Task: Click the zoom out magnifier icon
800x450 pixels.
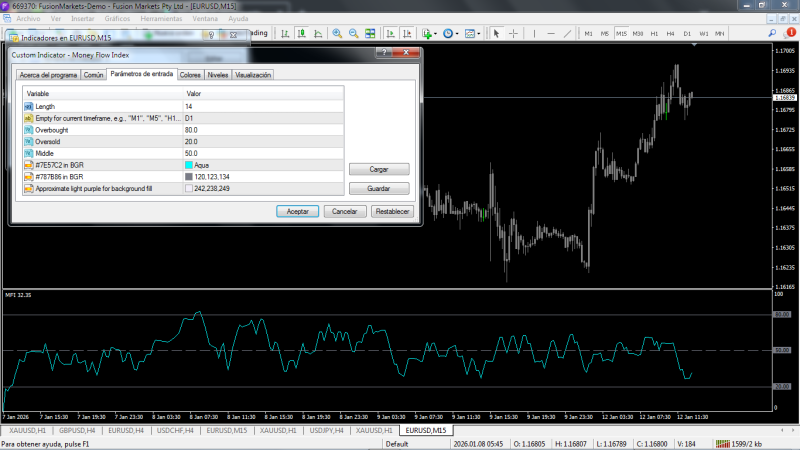Action: 354,34
